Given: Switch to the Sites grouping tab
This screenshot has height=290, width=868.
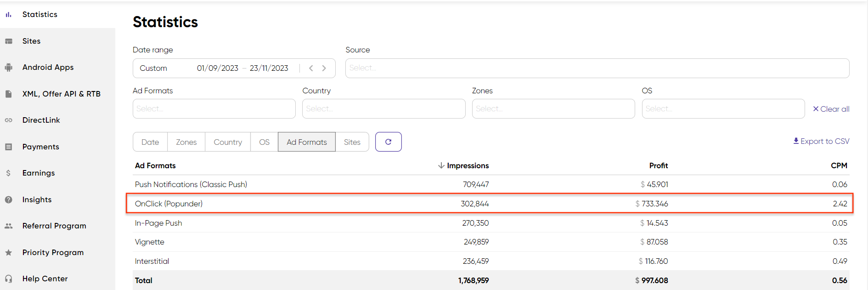Looking at the screenshot, I should coord(352,142).
